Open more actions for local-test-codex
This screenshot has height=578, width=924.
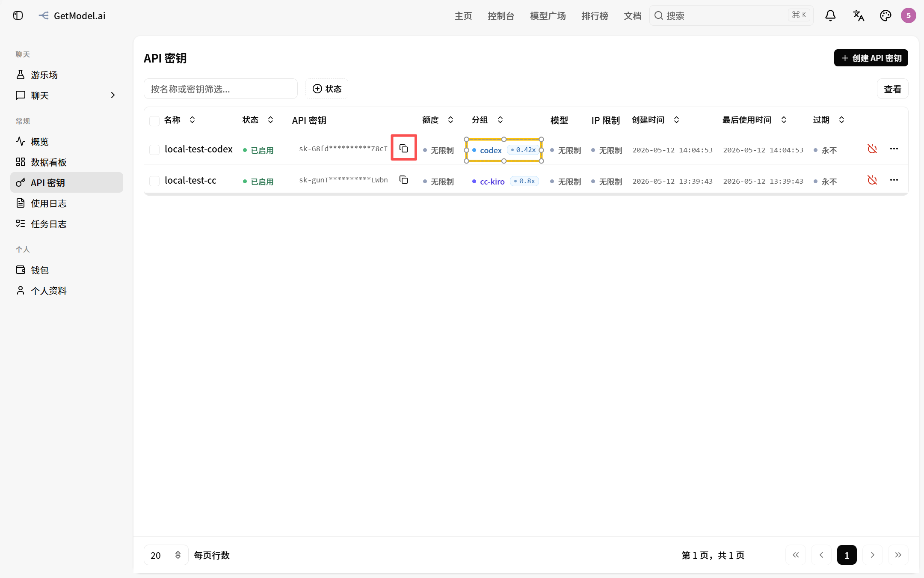click(894, 149)
